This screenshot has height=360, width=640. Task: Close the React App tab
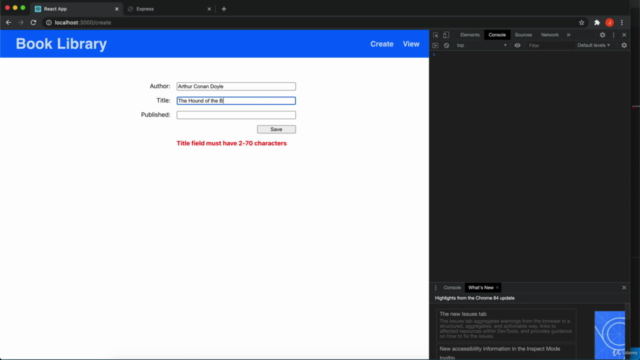click(x=116, y=9)
